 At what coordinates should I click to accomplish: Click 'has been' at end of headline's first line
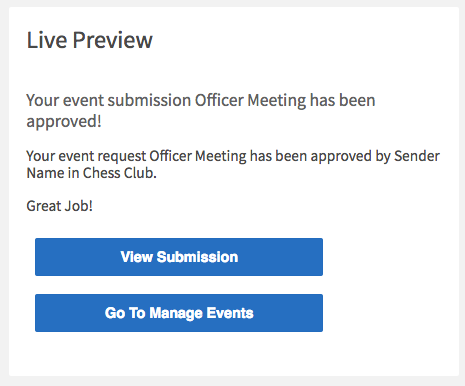[342, 100]
